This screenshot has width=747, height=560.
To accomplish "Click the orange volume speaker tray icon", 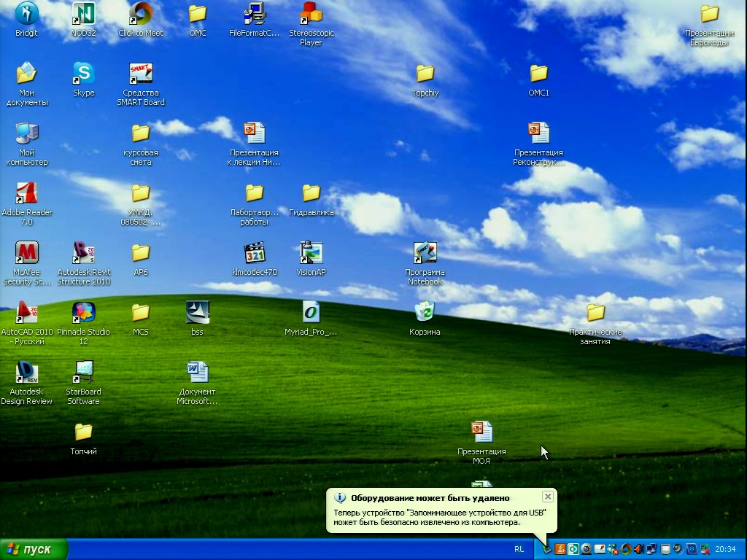I will tap(639, 550).
